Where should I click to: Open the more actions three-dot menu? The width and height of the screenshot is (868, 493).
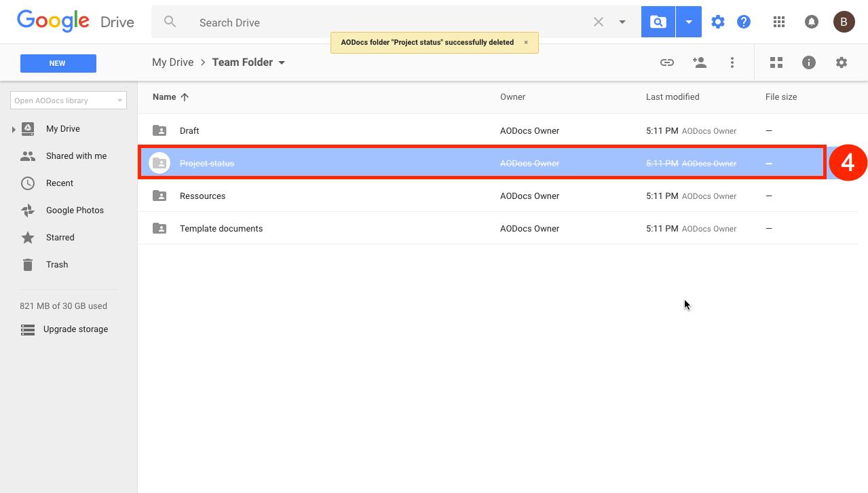coord(732,62)
